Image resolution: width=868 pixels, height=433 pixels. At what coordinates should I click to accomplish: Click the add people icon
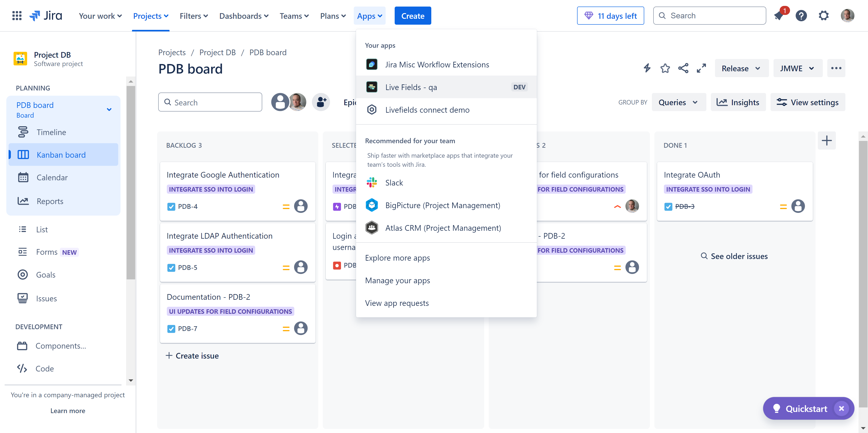point(321,102)
